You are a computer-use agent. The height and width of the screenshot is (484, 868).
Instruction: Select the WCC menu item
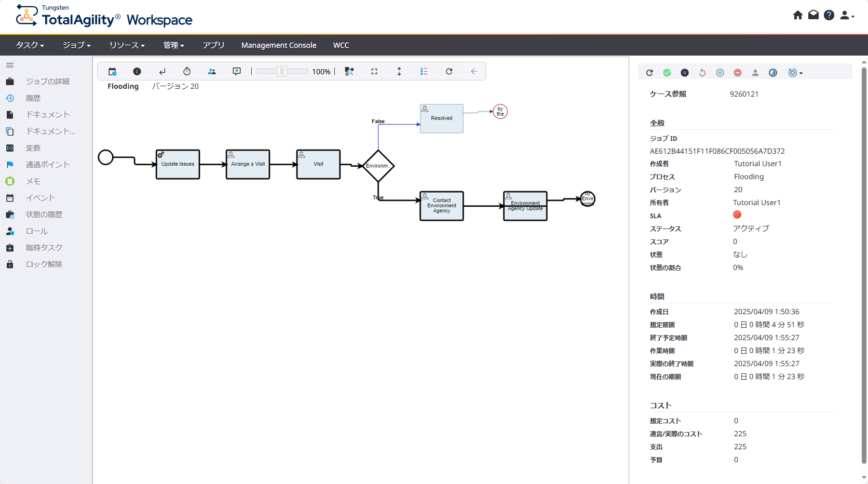pyautogui.click(x=341, y=45)
